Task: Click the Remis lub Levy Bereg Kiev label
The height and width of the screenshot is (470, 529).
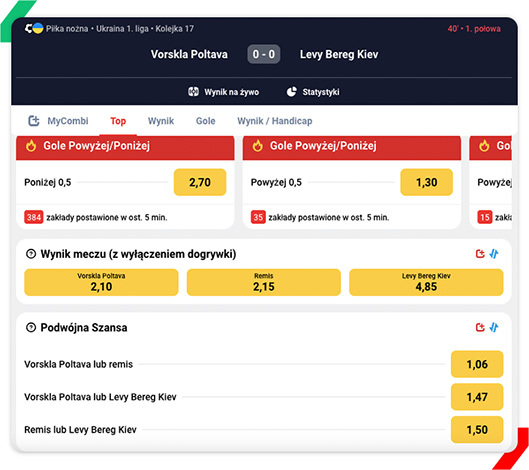Action: pos(80,430)
